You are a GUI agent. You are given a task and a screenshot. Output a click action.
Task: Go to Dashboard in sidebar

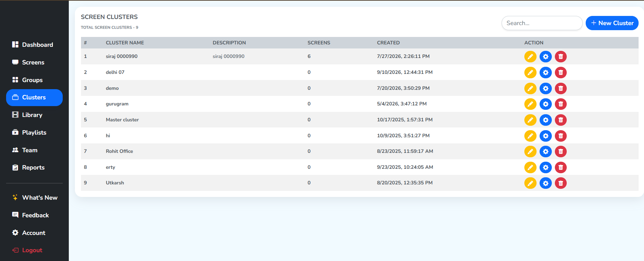[x=34, y=45]
